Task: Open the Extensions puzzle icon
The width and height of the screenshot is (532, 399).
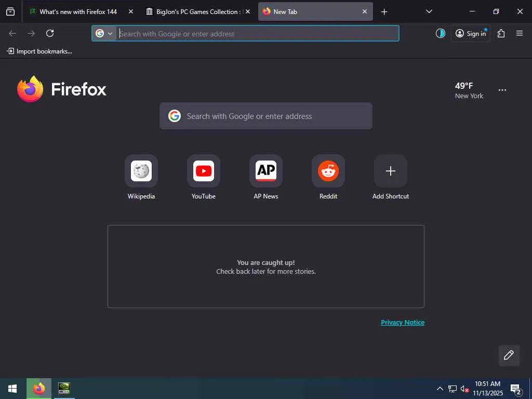Action: 501,33
